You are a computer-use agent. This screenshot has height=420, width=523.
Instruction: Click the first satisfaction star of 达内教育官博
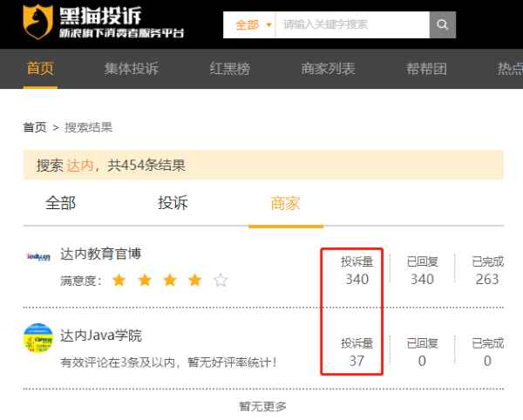[119, 280]
